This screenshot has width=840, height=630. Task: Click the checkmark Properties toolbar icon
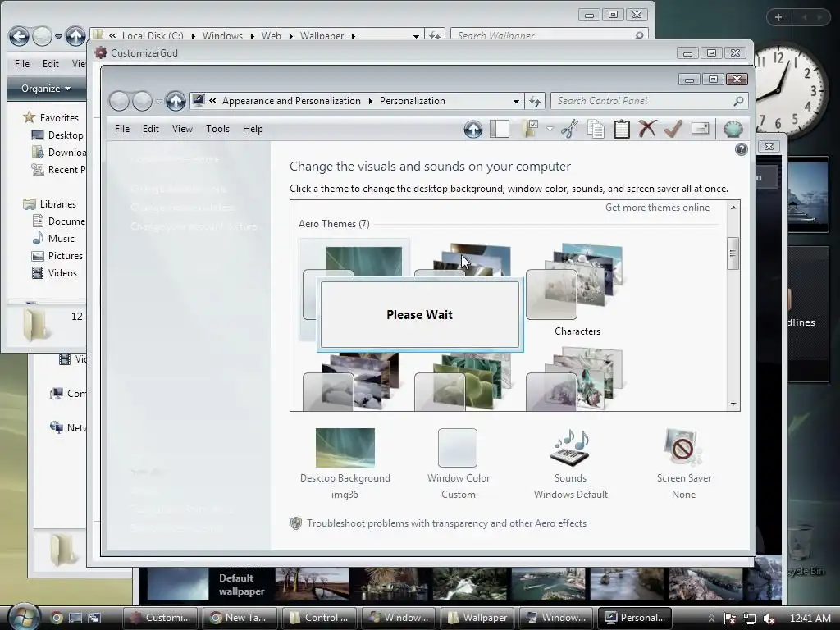click(x=673, y=129)
